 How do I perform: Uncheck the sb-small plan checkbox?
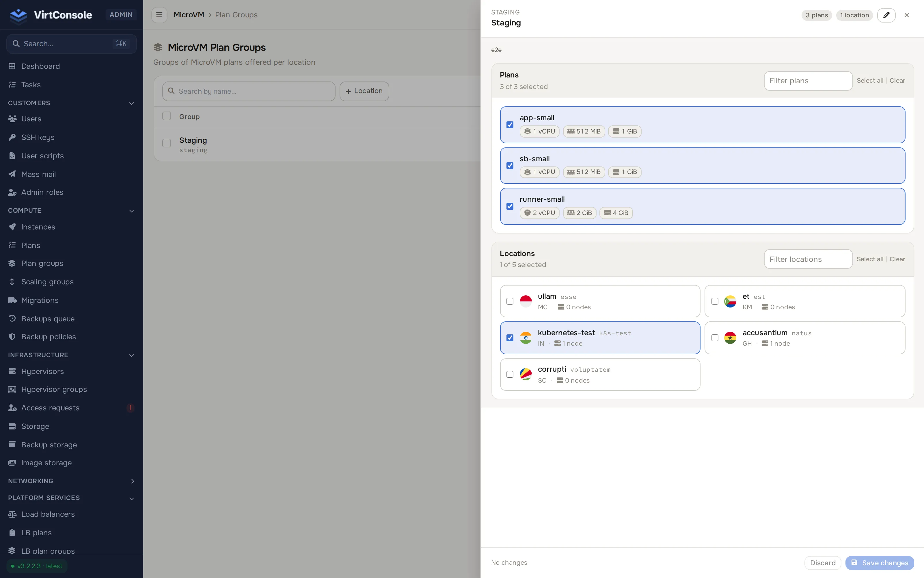[x=510, y=166]
